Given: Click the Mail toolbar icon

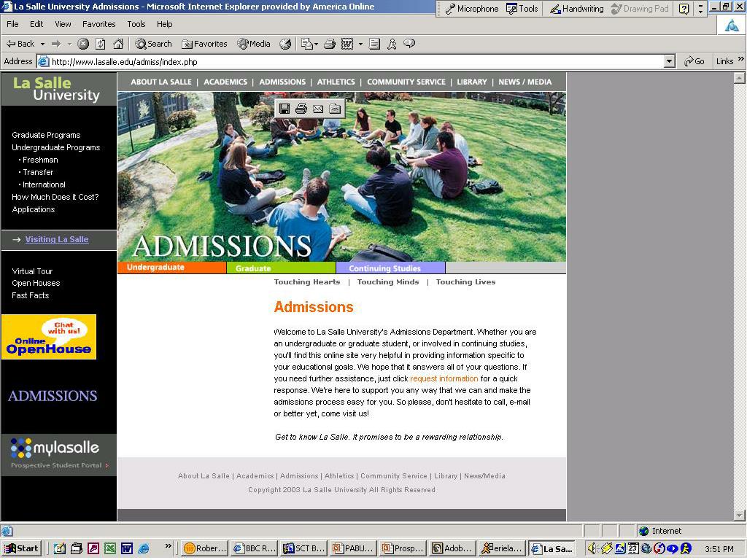Looking at the screenshot, I should (307, 44).
